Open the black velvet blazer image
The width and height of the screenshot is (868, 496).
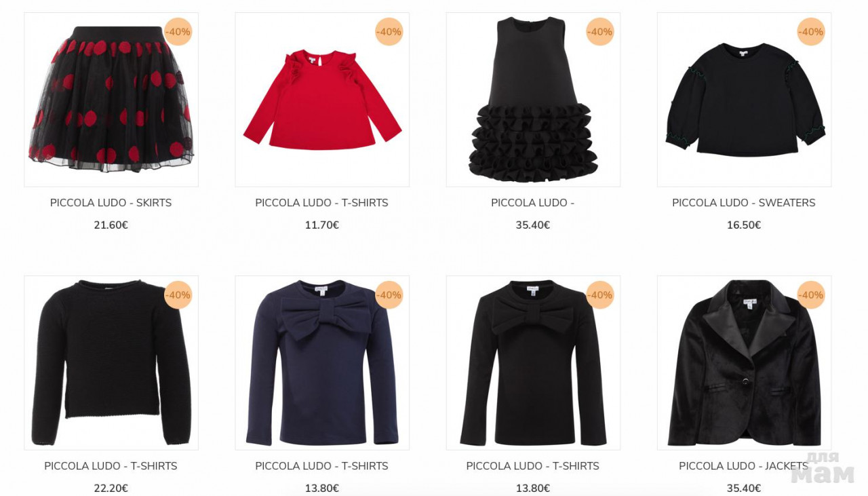point(744,363)
